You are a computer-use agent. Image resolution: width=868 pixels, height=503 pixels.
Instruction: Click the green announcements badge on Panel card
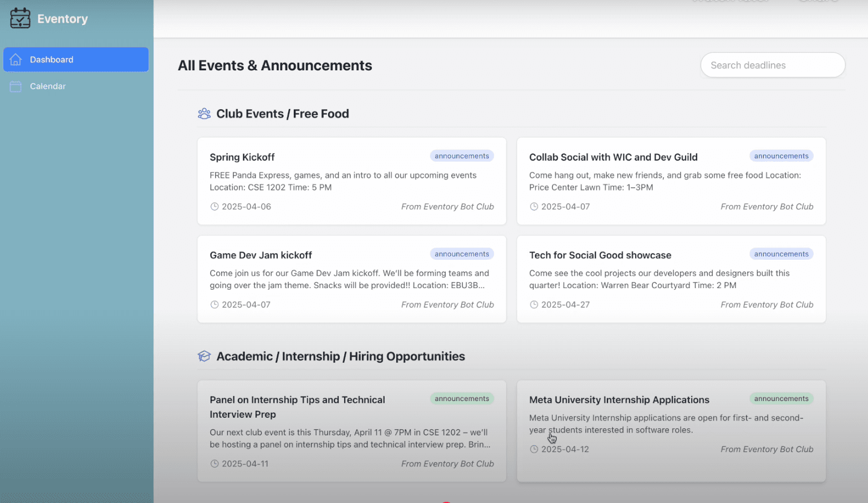pyautogui.click(x=462, y=398)
